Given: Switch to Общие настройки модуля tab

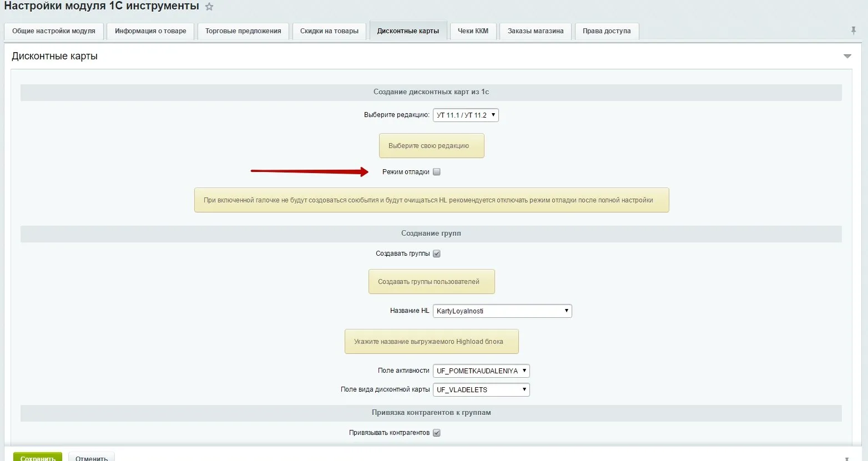Looking at the screenshot, I should [x=54, y=31].
